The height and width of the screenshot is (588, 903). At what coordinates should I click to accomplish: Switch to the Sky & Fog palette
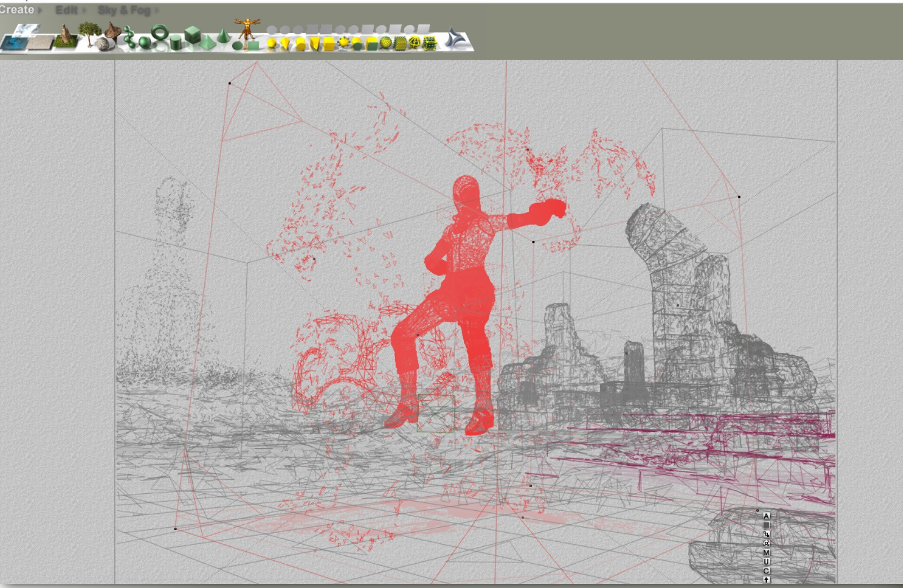(x=124, y=10)
